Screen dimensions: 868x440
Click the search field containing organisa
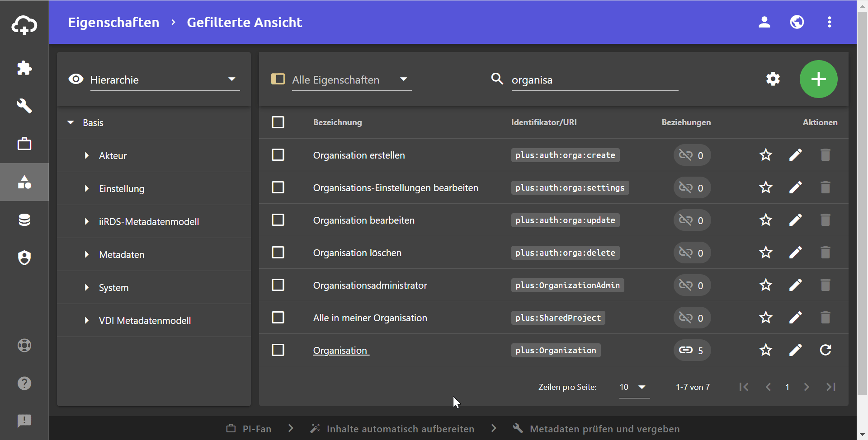(595, 80)
